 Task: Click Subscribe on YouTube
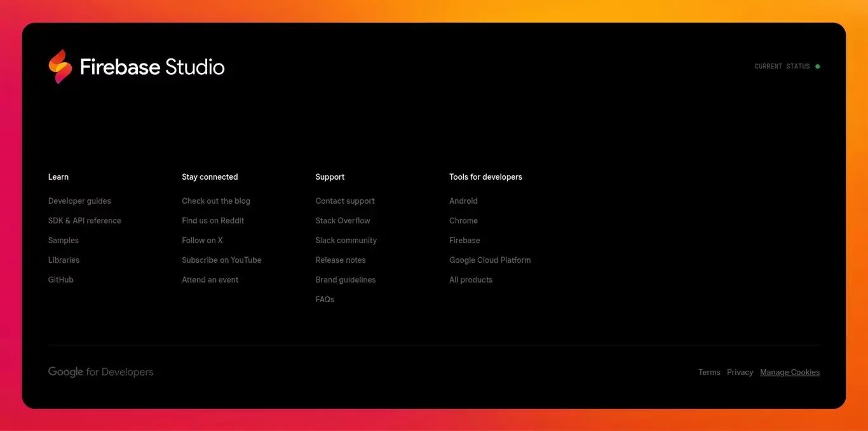(222, 260)
